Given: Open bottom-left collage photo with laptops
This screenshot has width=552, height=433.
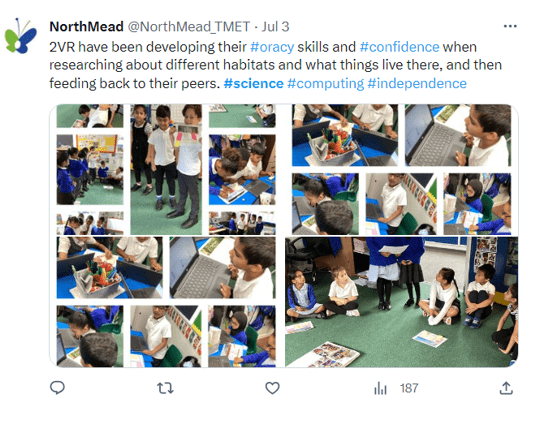Looking at the screenshot, I should pos(166,302).
